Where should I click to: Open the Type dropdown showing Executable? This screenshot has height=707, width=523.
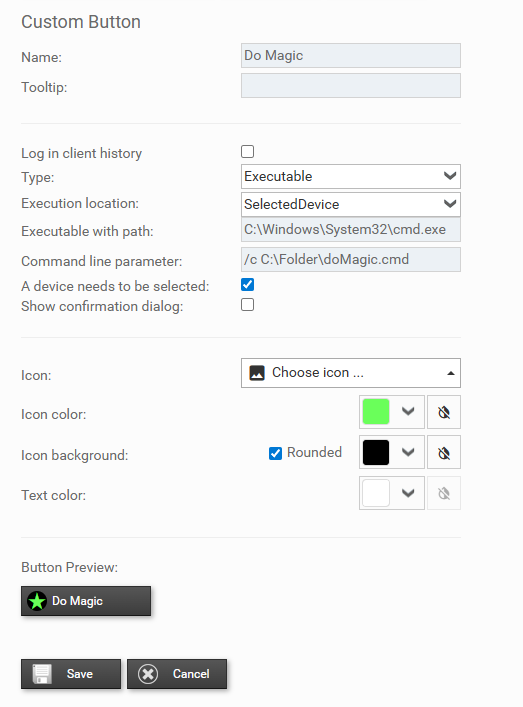tap(351, 176)
